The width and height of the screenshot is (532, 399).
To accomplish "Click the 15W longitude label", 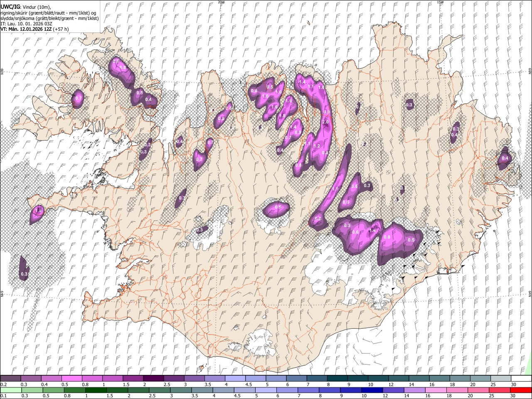I will click(440, 2).
